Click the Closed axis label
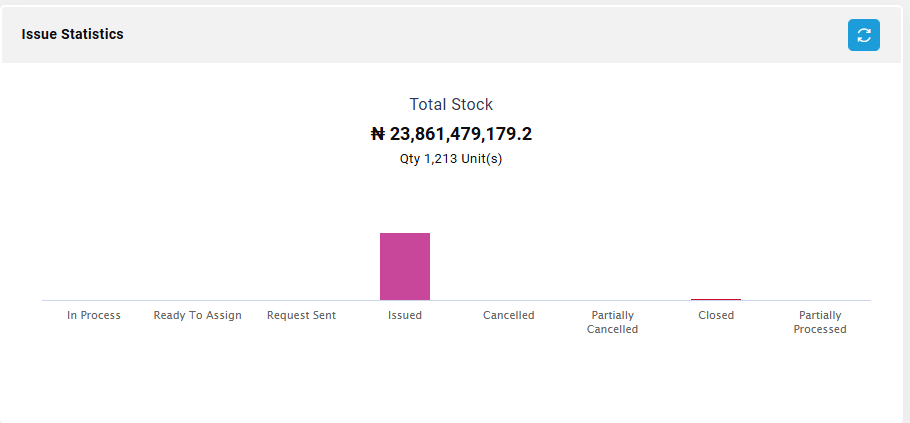910x423 pixels. coord(716,315)
